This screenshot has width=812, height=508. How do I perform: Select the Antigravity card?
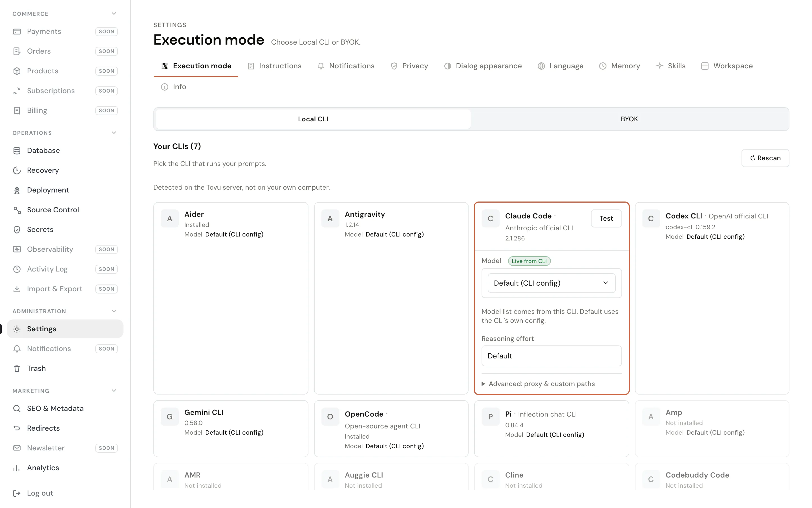click(x=391, y=298)
